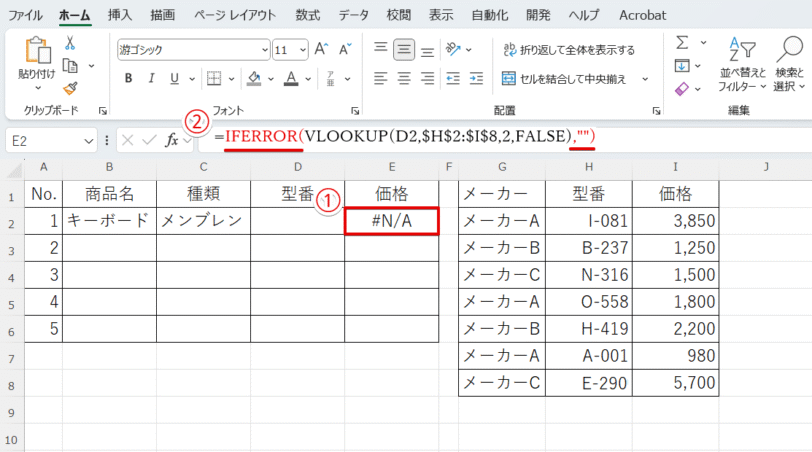Align text to top

pyautogui.click(x=381, y=49)
